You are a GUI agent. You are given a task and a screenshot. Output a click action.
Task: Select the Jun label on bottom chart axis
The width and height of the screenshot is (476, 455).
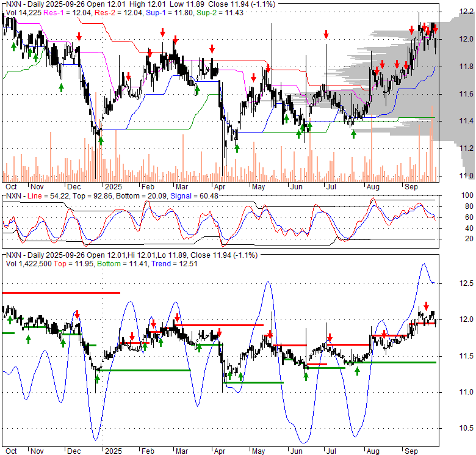pos(296,451)
